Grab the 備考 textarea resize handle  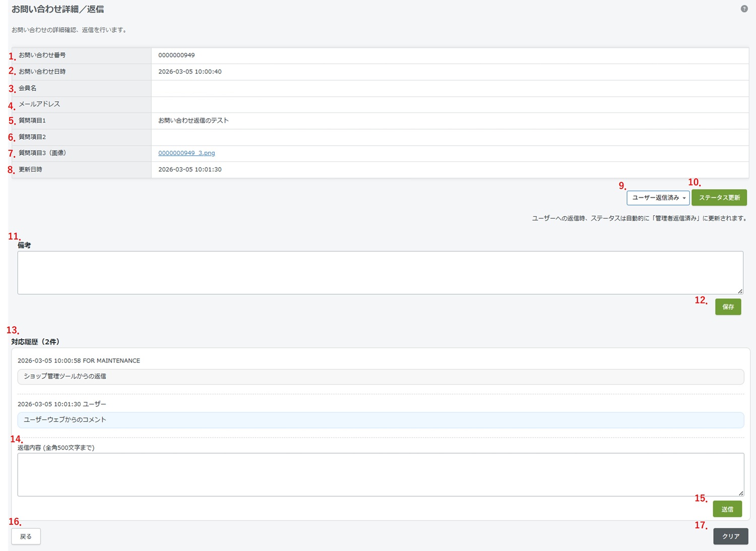click(x=740, y=291)
